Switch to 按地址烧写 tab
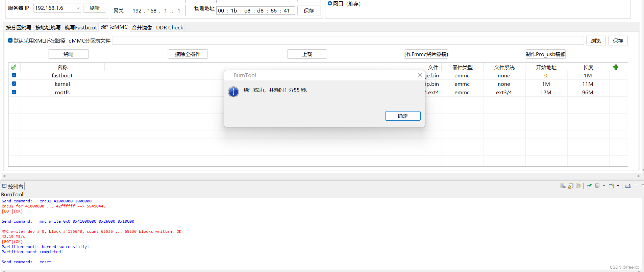The image size is (644, 272). [48, 28]
